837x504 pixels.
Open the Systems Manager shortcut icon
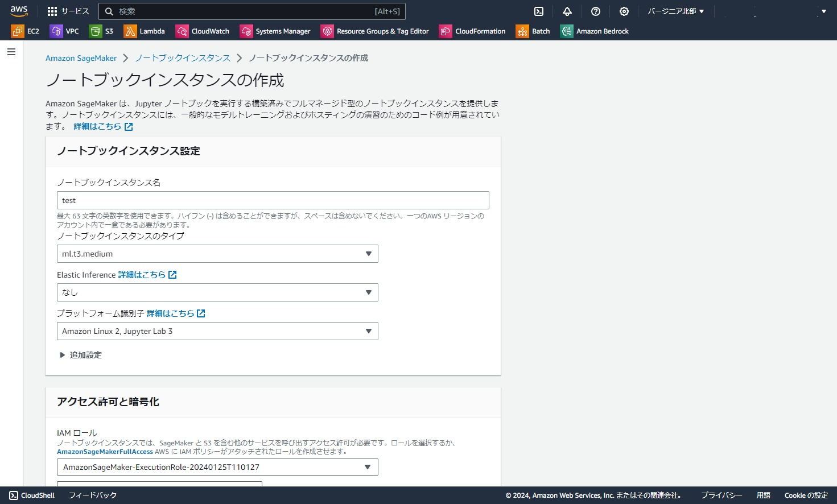[x=246, y=31]
